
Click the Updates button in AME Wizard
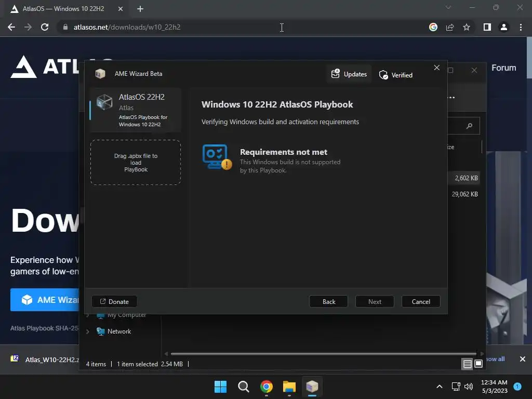coord(349,74)
